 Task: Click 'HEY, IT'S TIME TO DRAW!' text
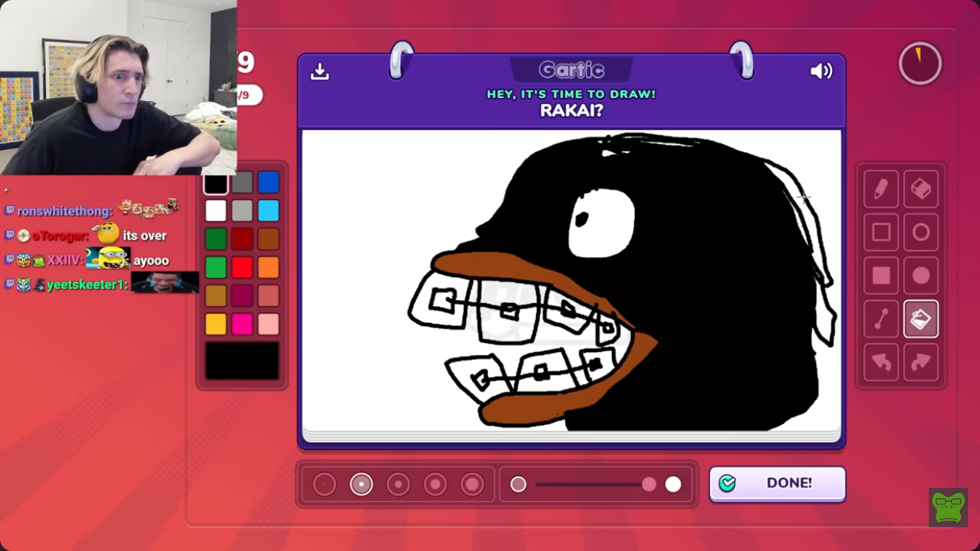(572, 94)
